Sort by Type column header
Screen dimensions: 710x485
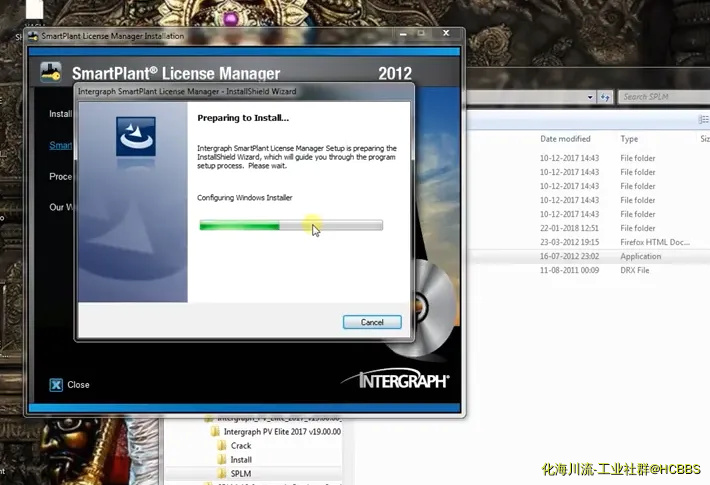(629, 139)
